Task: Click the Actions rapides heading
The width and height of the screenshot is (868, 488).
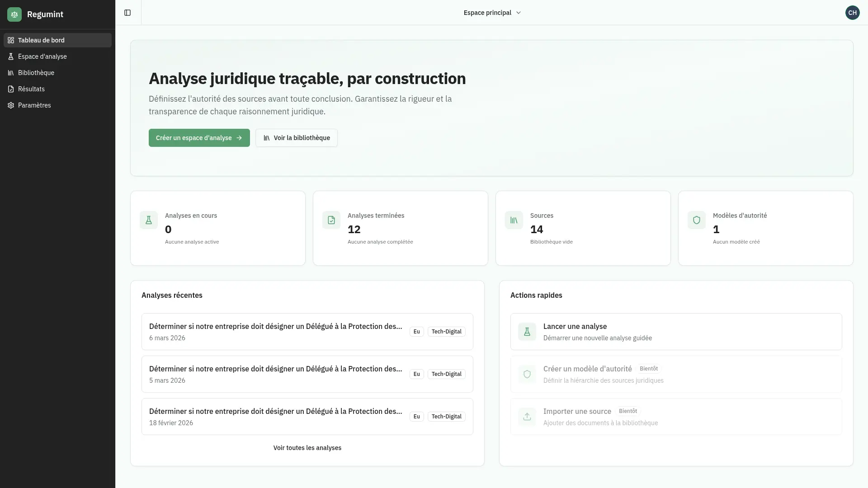Action: pyautogui.click(x=536, y=295)
